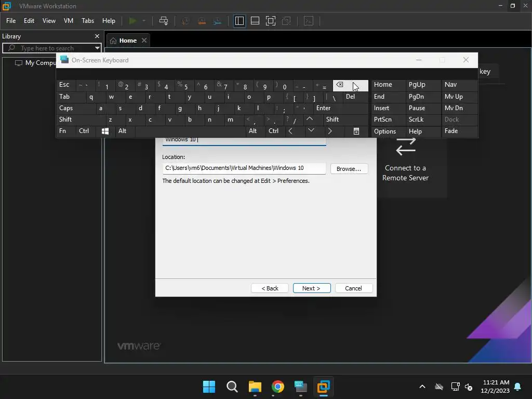Image resolution: width=532 pixels, height=399 pixels.
Task: Expand the system tray hidden icons chevron
Action: [422, 387]
